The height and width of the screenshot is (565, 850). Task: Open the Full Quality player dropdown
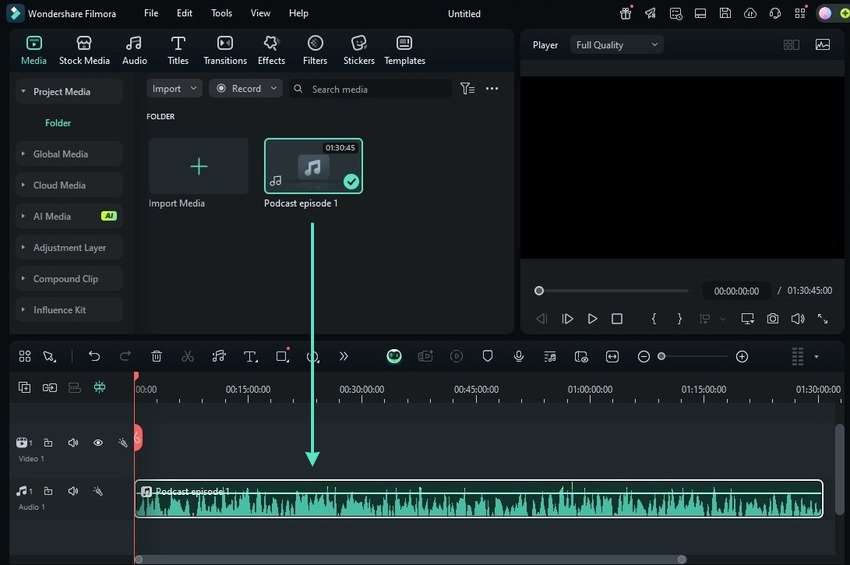point(617,45)
